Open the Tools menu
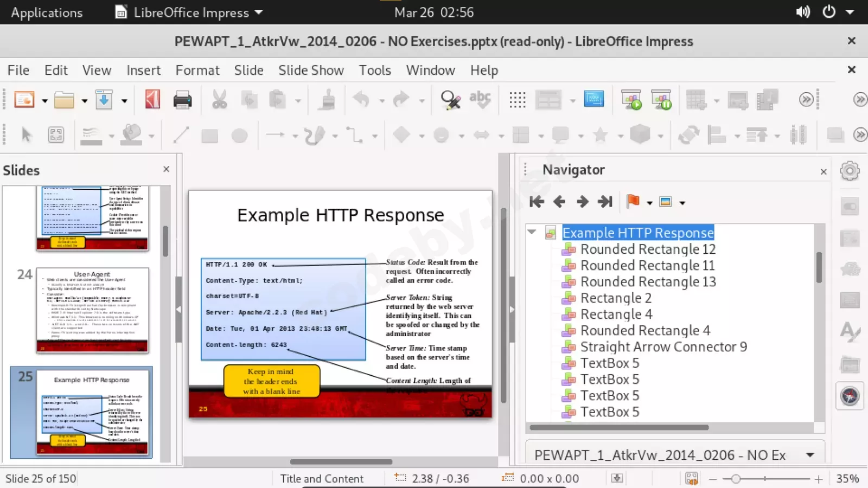868x488 pixels. [375, 70]
